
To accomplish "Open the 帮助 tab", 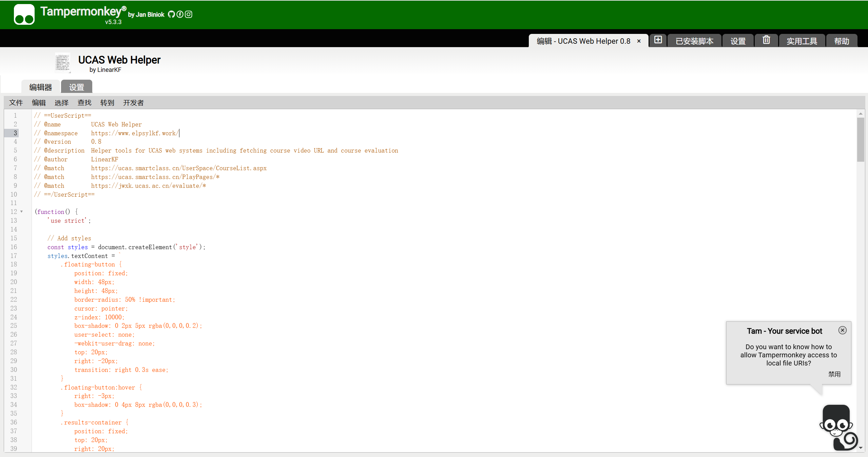I will coord(842,41).
